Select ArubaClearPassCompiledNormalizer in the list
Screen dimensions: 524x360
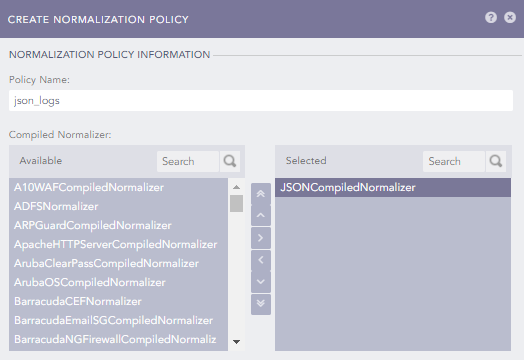coord(118,264)
